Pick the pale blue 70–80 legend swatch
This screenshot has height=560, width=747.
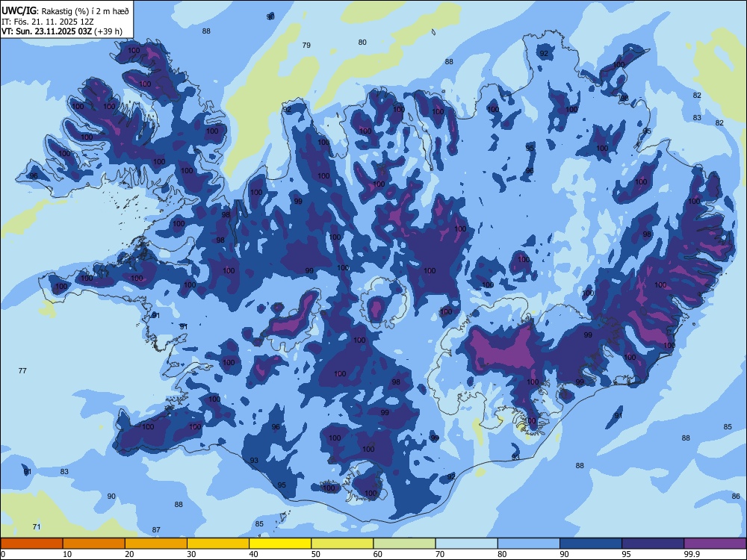(466, 544)
